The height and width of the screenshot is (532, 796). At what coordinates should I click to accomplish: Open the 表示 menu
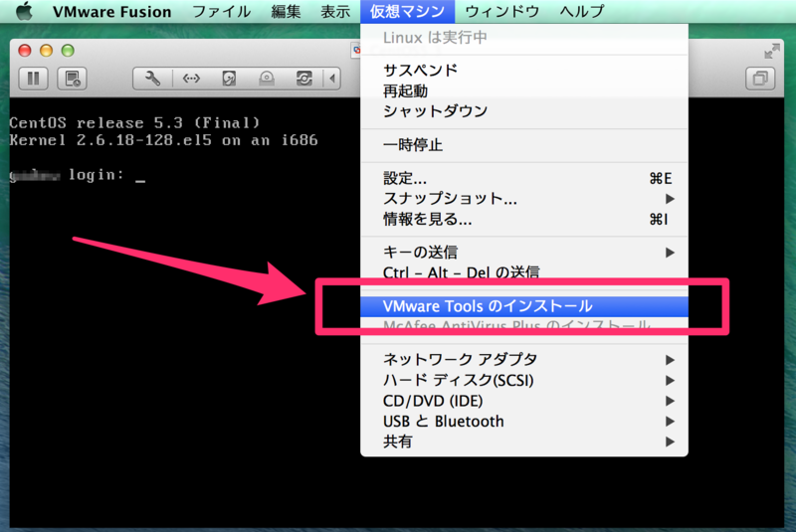335,11
